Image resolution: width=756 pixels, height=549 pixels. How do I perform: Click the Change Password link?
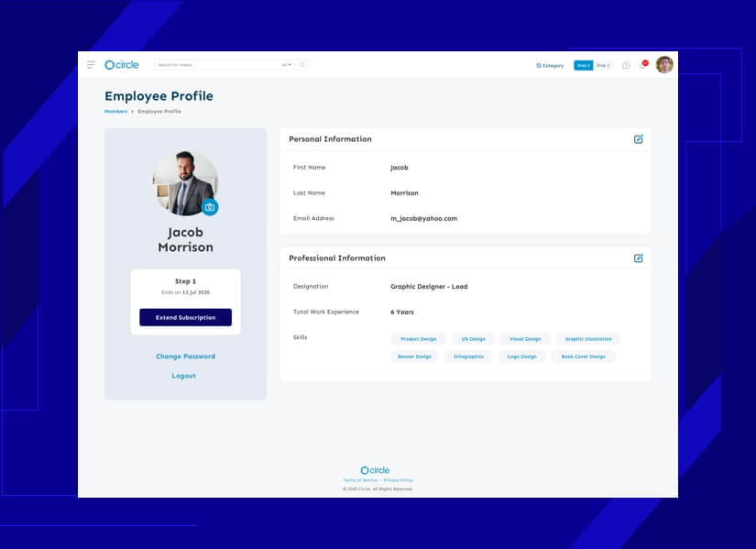tap(184, 356)
